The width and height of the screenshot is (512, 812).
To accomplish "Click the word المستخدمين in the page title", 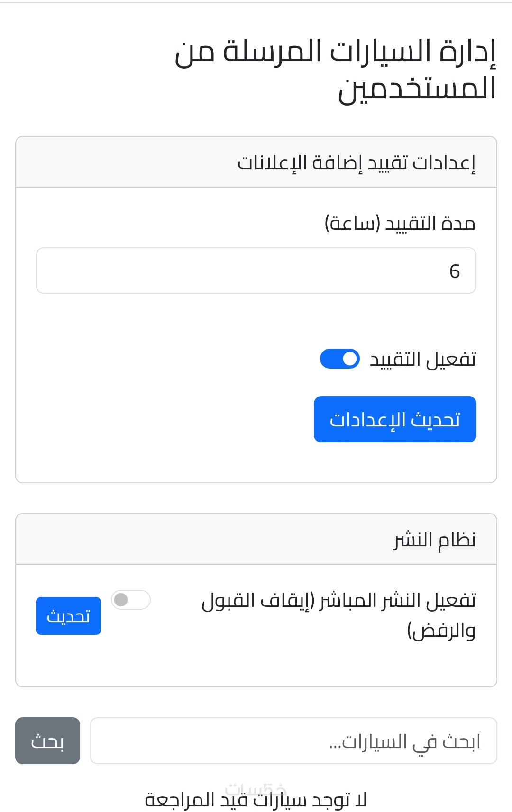I will 417,89.
